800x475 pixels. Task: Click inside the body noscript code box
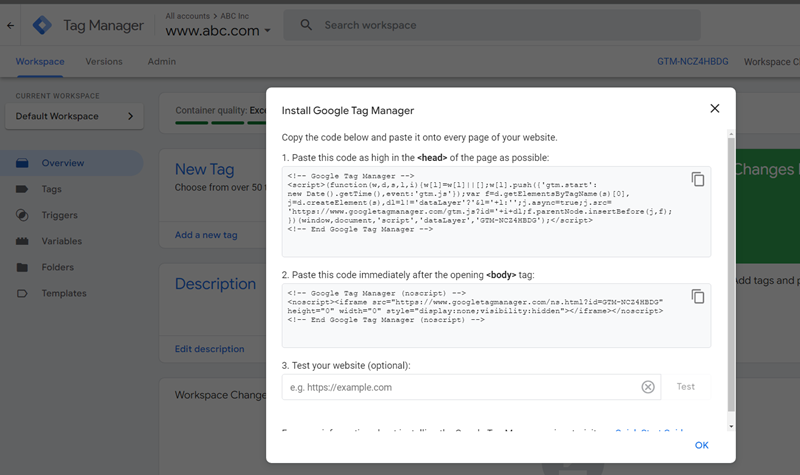tap(496, 315)
